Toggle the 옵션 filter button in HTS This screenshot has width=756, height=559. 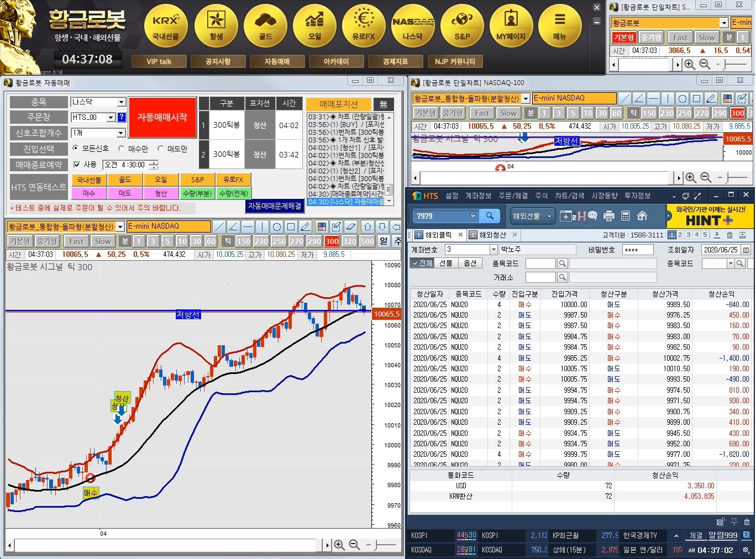pos(470,263)
